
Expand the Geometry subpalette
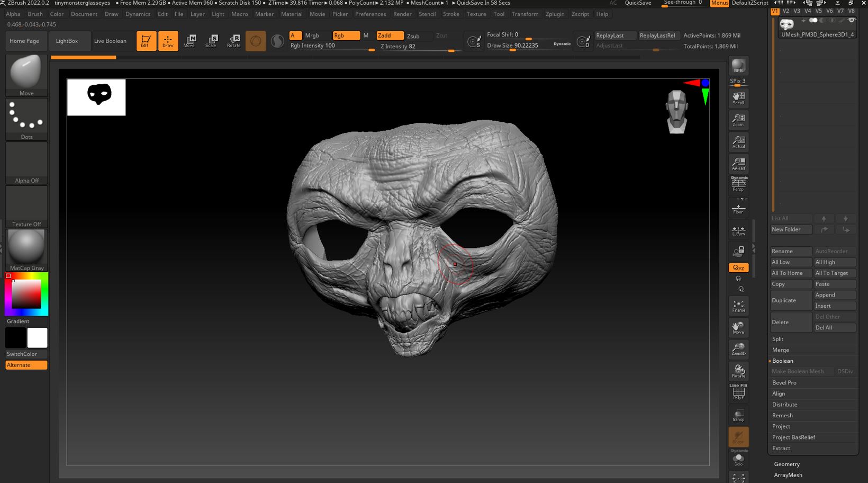pos(787,464)
